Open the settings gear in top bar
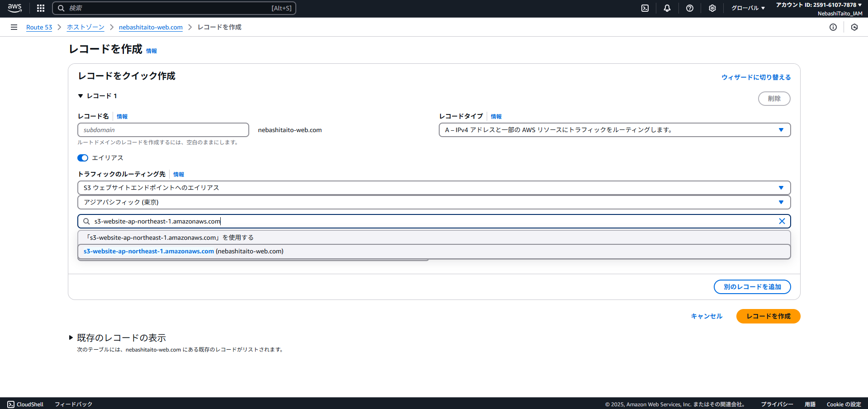The height and width of the screenshot is (409, 868). (712, 8)
